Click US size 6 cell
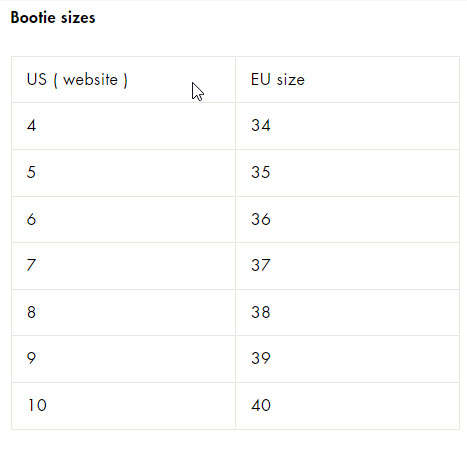Screen dimensions: 467x456 coord(124,220)
